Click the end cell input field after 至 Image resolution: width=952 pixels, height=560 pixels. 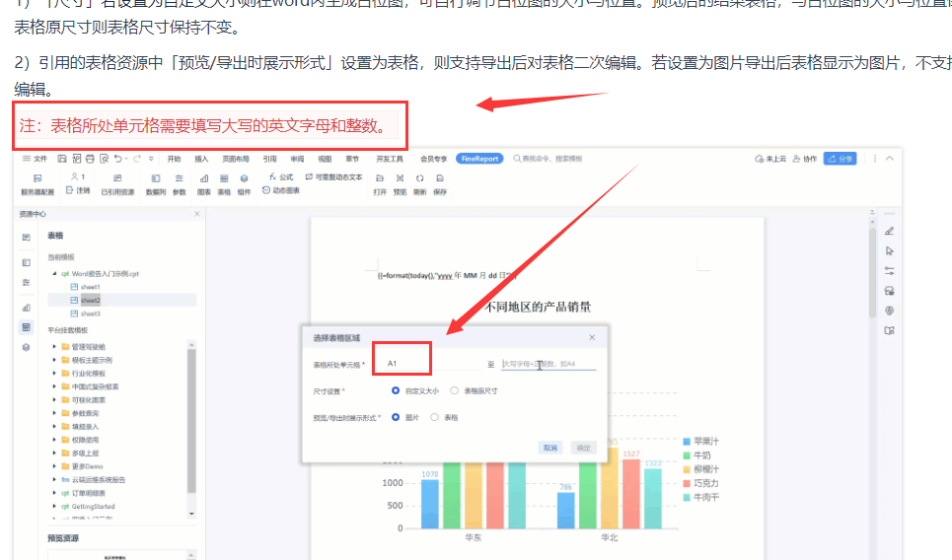pyautogui.click(x=549, y=364)
